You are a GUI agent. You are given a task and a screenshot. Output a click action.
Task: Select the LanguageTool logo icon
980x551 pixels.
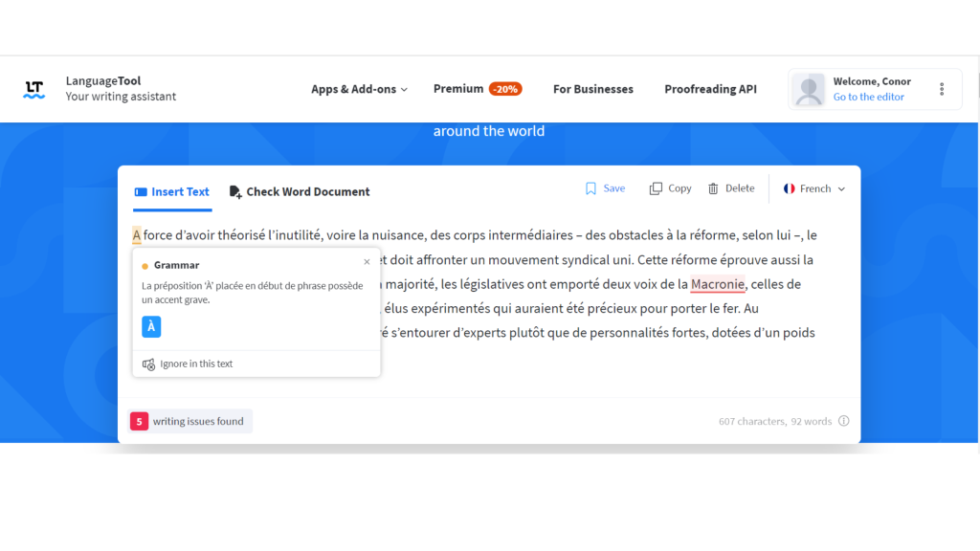coord(33,88)
